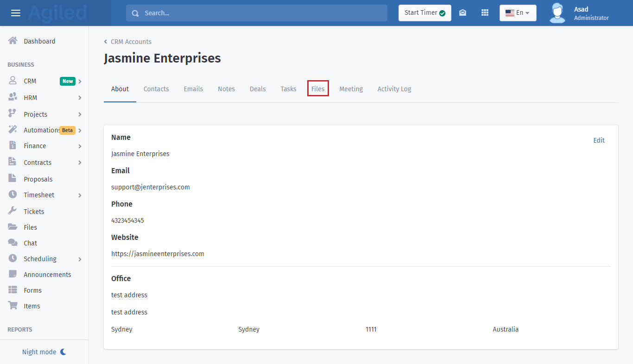Open Chat bubble icon in sidebar
This screenshot has height=364, width=633.
[13, 243]
